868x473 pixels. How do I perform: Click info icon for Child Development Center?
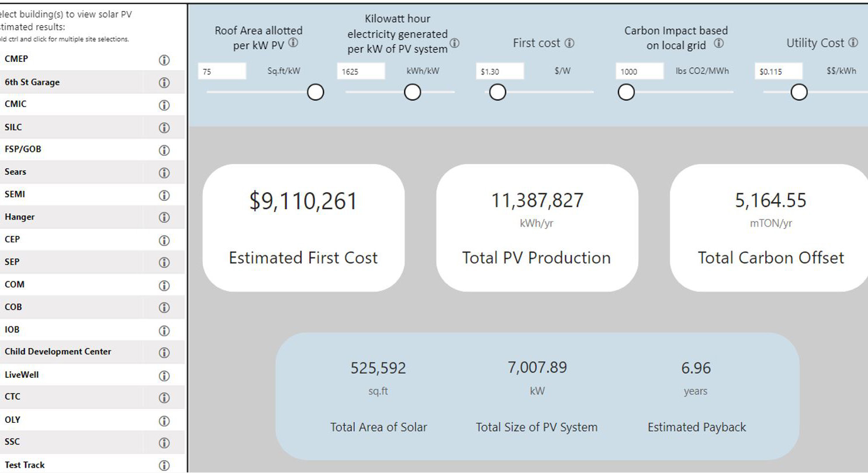(164, 352)
